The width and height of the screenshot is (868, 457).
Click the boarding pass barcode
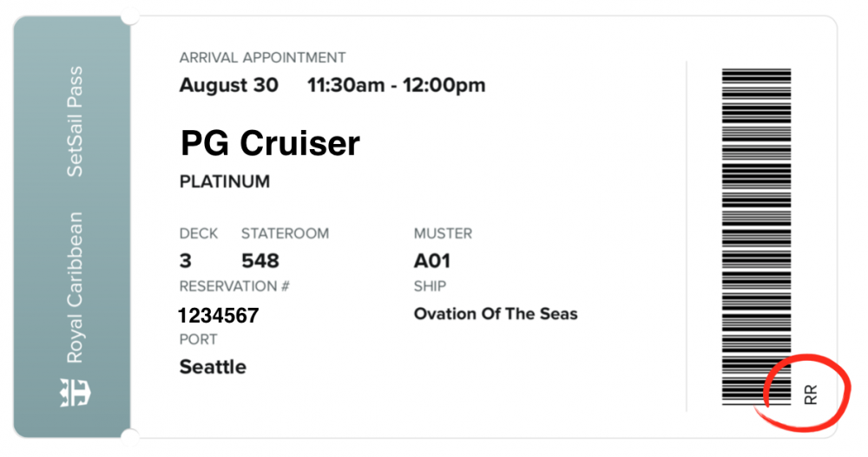(x=756, y=237)
